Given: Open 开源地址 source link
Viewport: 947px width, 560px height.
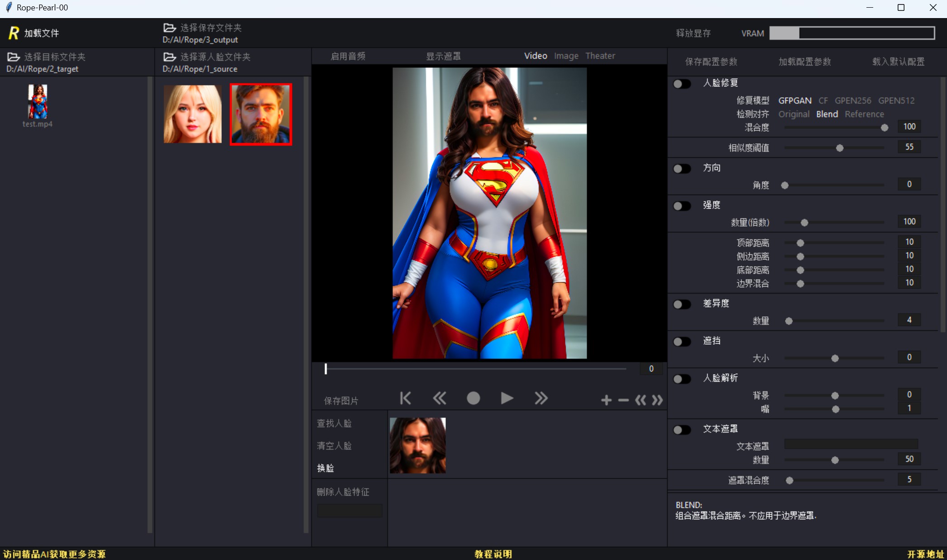Looking at the screenshot, I should tap(925, 554).
